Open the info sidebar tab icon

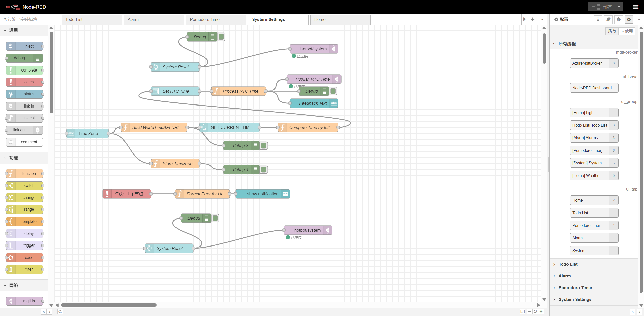click(x=598, y=19)
